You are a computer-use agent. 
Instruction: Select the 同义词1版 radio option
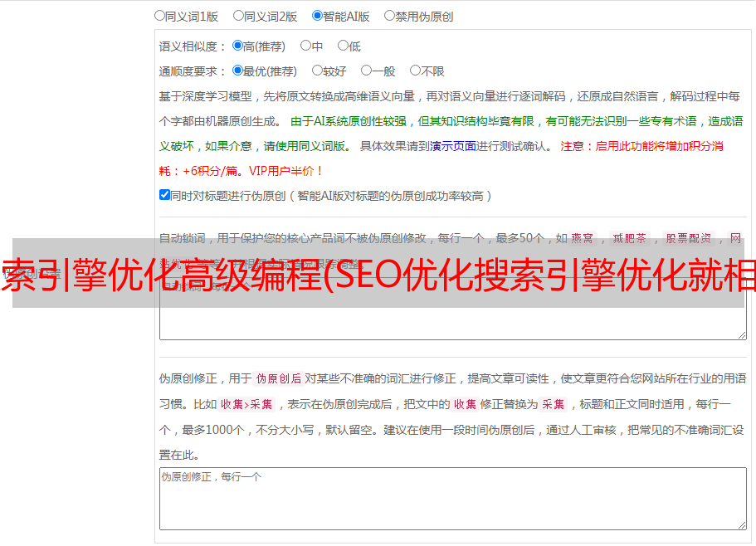(159, 16)
